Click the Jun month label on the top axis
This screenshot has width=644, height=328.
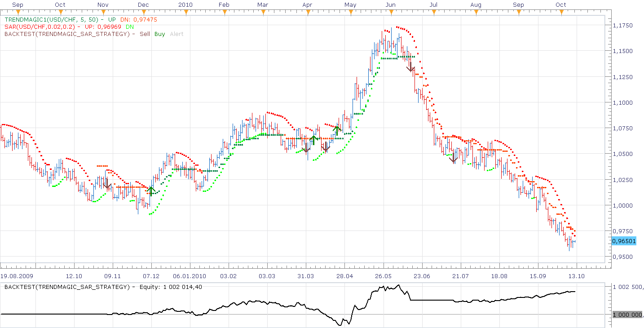pyautogui.click(x=391, y=4)
